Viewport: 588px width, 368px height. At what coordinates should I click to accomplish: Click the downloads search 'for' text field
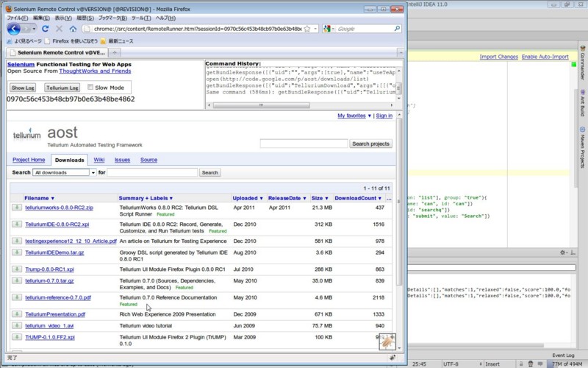[152, 172]
